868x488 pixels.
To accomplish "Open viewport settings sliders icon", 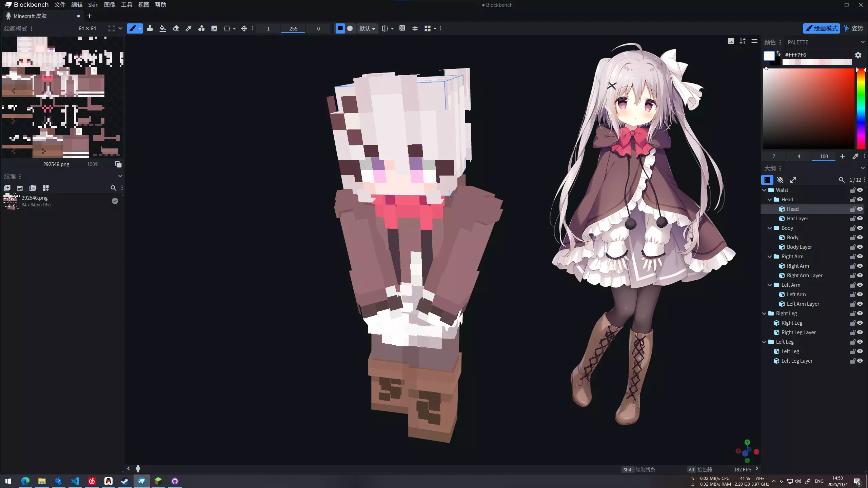I will point(743,41).
